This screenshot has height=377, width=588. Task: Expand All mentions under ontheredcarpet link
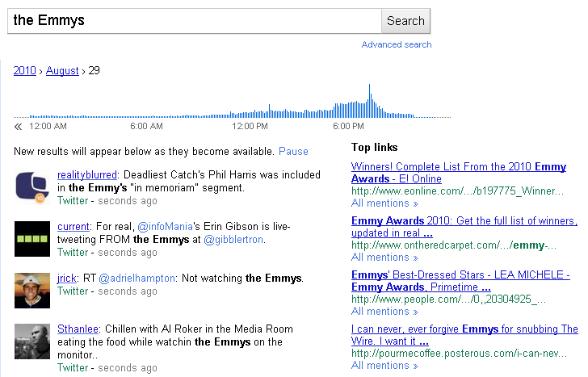point(384,257)
